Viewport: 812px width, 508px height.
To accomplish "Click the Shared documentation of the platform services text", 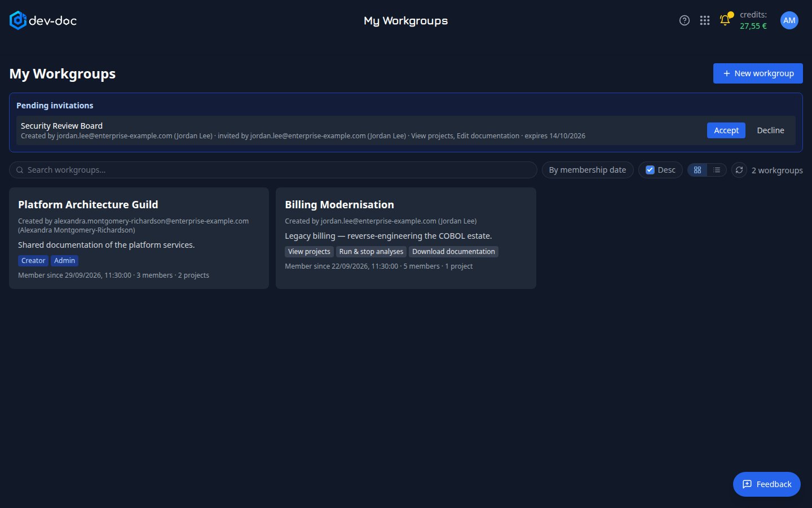I will pyautogui.click(x=106, y=245).
